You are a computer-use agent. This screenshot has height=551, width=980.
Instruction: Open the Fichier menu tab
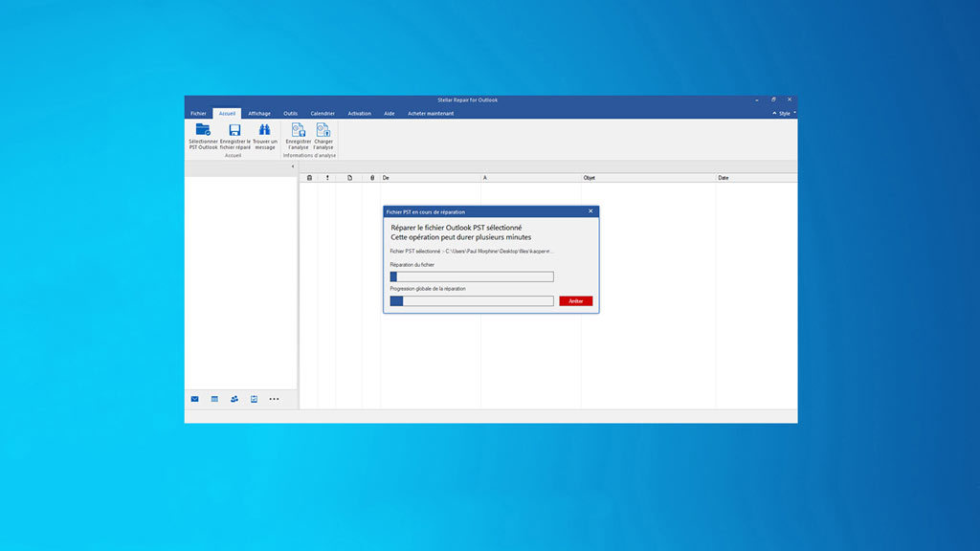[198, 113]
